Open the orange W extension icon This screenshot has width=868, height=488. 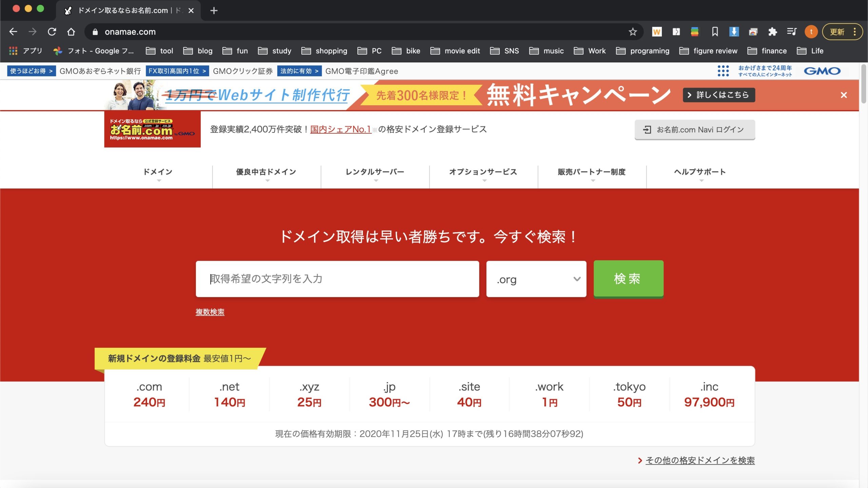point(657,32)
